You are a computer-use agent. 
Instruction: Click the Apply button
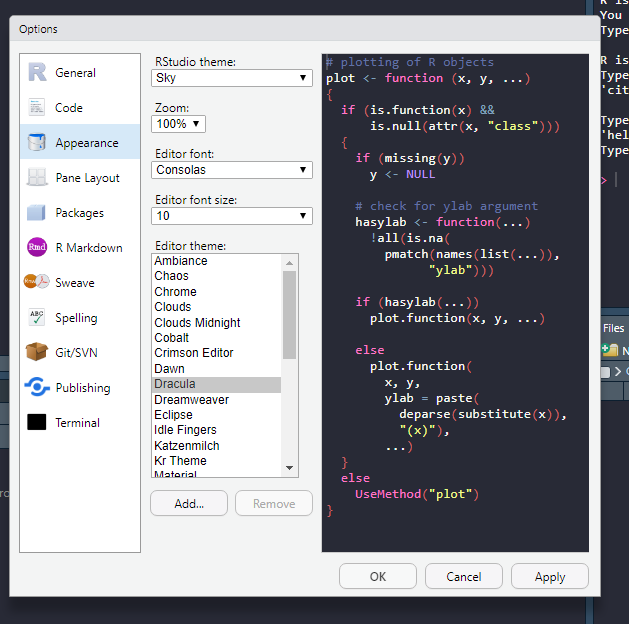pos(550,576)
